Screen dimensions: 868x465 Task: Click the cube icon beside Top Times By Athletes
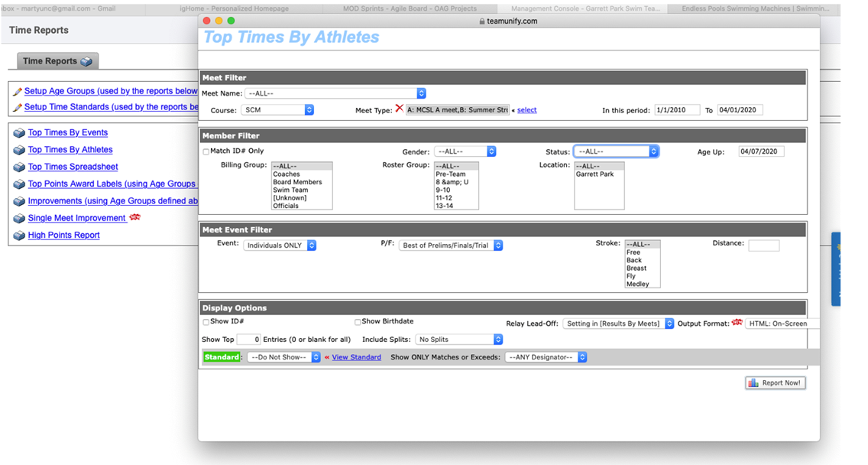(x=19, y=150)
